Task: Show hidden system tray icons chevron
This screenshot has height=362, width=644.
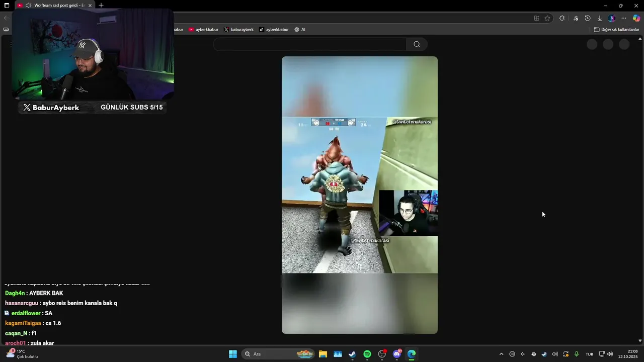Action: tap(501, 354)
